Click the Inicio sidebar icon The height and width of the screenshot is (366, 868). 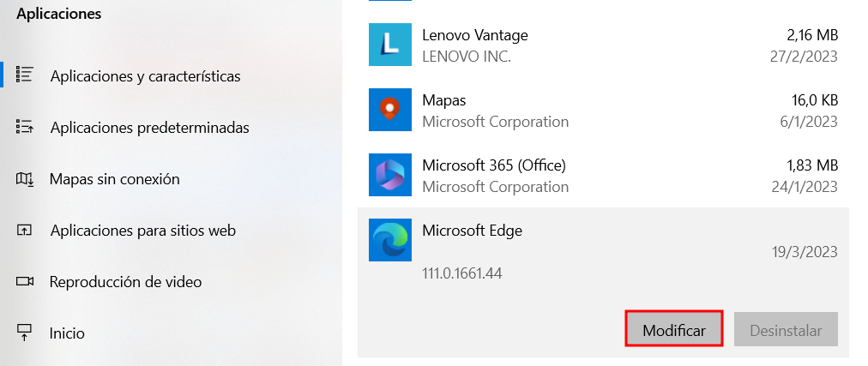25,333
